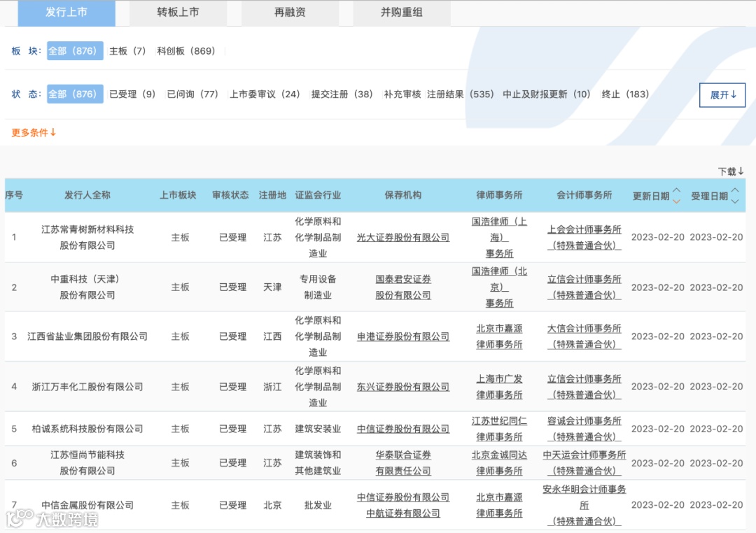This screenshot has height=533, width=756.
Task: Open 国泰君安证券股份有限公司 sponsor link
Action: 403,287
